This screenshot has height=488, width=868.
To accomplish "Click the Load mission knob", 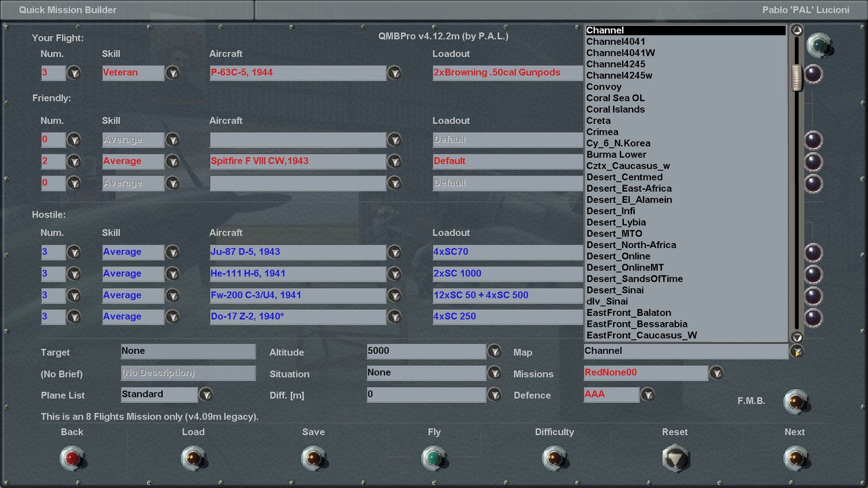I will (193, 458).
